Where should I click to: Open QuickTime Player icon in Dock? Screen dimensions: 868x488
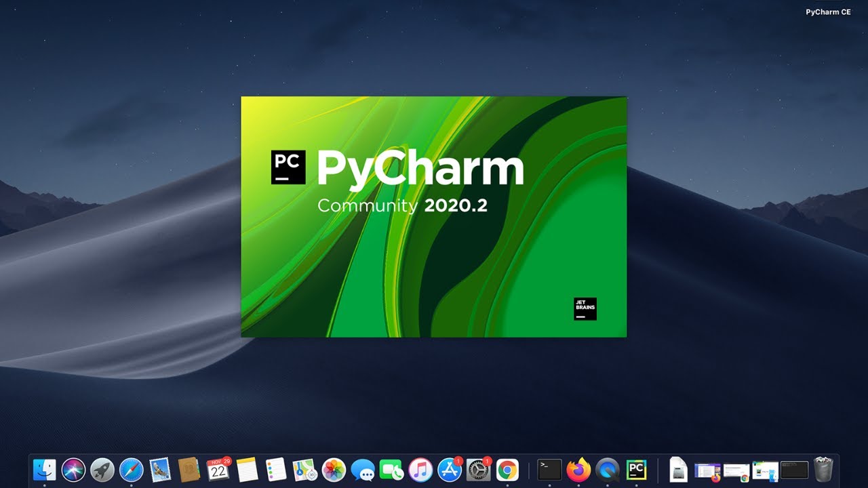point(608,469)
